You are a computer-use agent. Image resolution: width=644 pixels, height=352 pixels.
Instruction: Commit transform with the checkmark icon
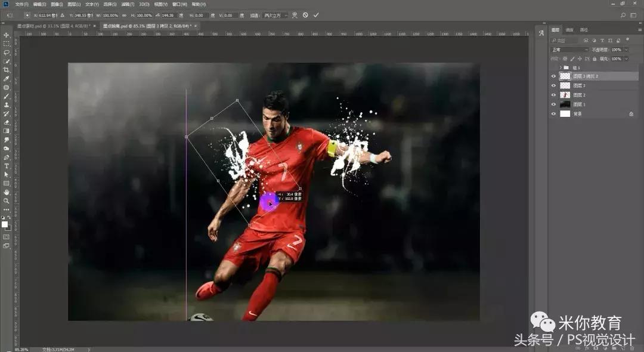pos(316,15)
